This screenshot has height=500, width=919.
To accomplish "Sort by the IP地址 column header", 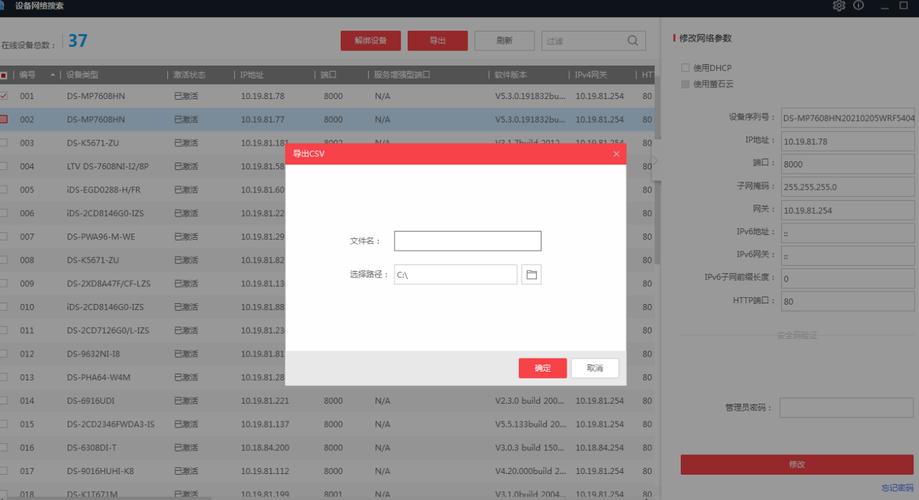I will (252, 75).
